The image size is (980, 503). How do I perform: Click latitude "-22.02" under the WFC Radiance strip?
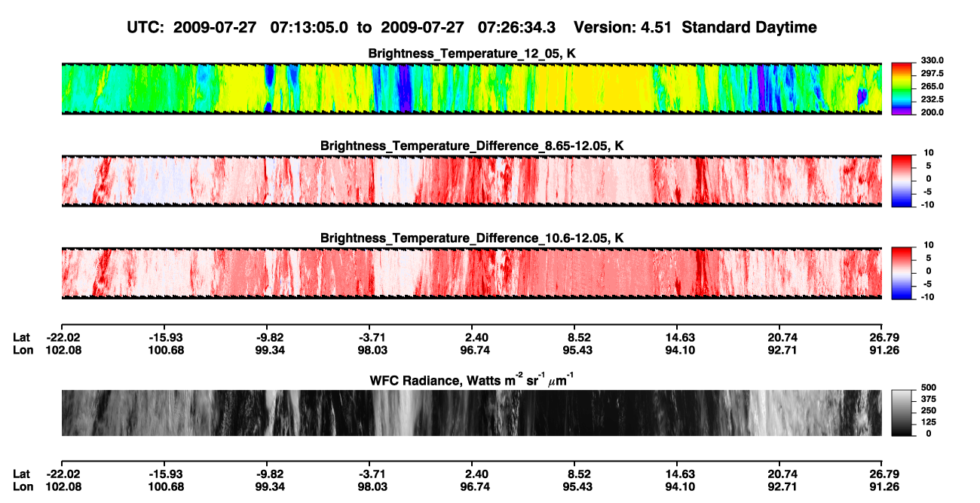click(x=63, y=474)
